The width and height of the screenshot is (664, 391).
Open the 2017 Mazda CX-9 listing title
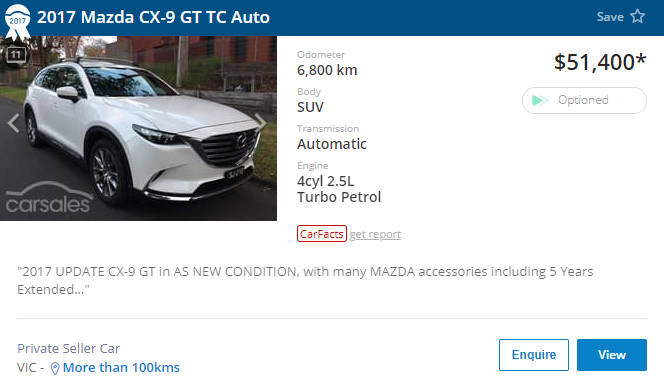[x=153, y=17]
